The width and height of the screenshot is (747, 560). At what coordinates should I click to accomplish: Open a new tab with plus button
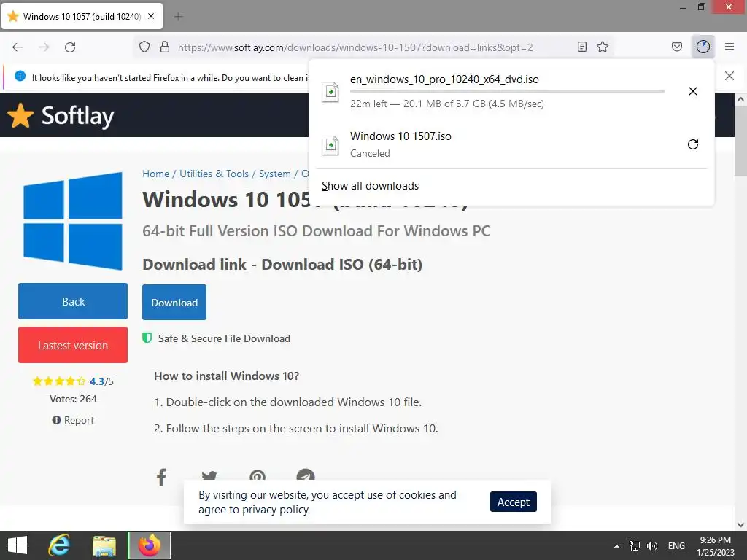click(178, 17)
